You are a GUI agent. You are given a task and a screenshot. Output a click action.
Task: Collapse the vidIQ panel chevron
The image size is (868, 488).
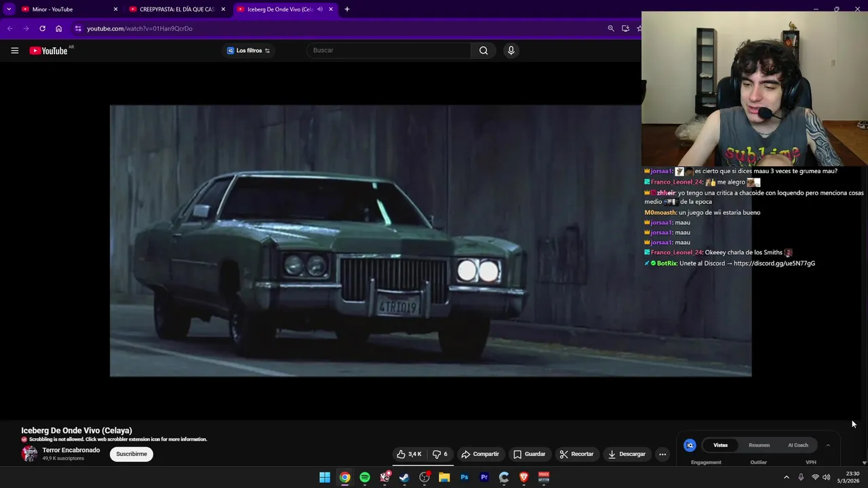tap(828, 445)
